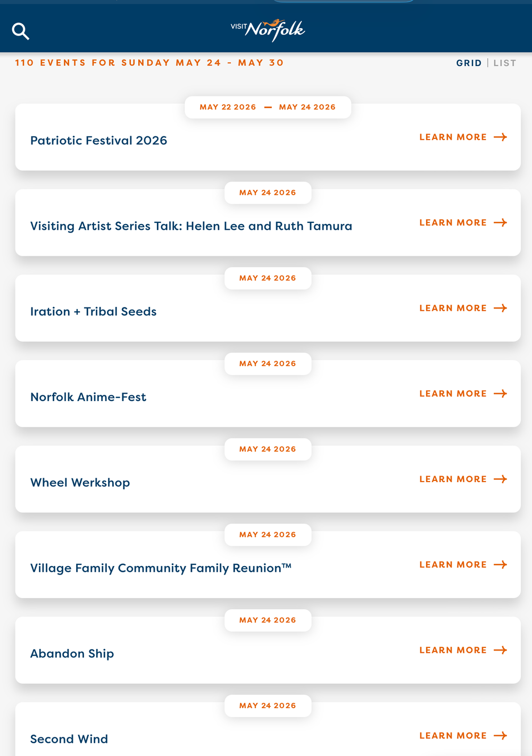Click arrow icon for Abandon Ship
This screenshot has height=756, width=532.
[500, 650]
